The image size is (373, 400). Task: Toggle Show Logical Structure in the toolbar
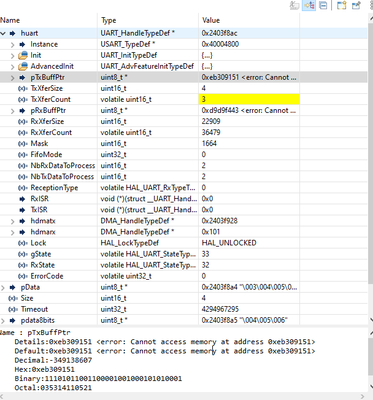pyautogui.click(x=309, y=5)
